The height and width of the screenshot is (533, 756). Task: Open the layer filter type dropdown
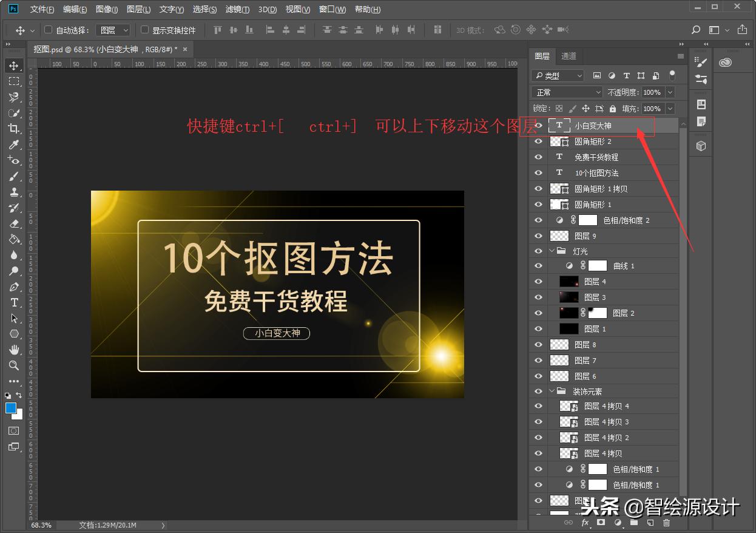(557, 75)
